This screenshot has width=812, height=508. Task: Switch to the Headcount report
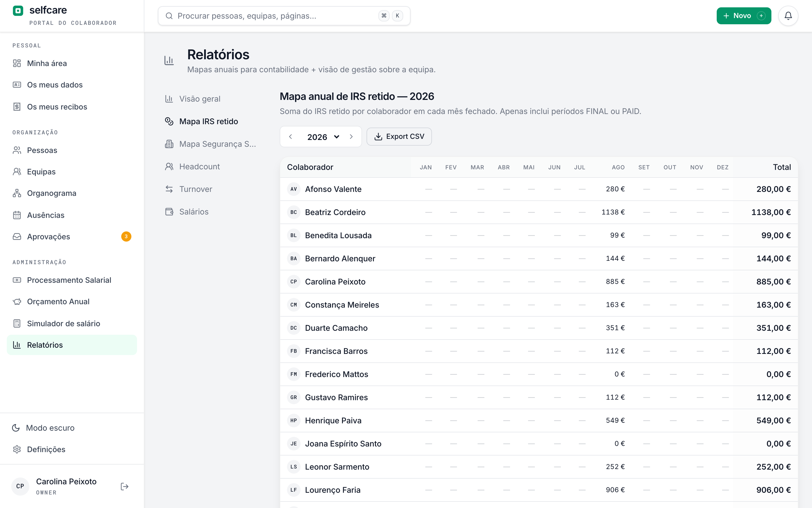tap(211, 166)
